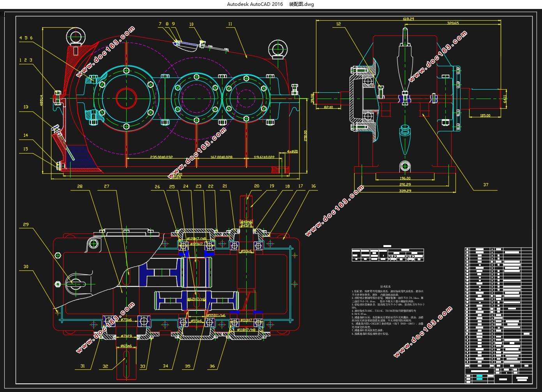Viewport: 542px width, 392px height.
Task: Select the ø62H7/n6 fit annotation
Action: 196,299
